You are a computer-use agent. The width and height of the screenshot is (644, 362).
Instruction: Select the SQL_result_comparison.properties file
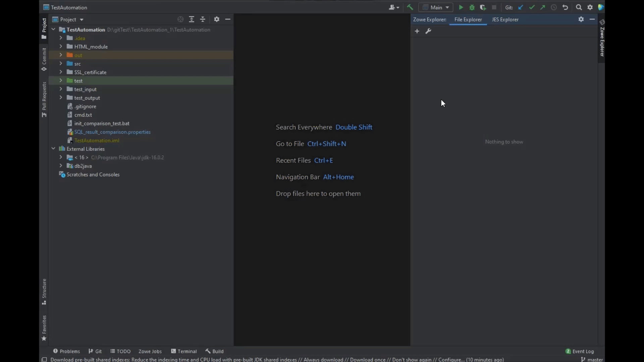pyautogui.click(x=112, y=132)
